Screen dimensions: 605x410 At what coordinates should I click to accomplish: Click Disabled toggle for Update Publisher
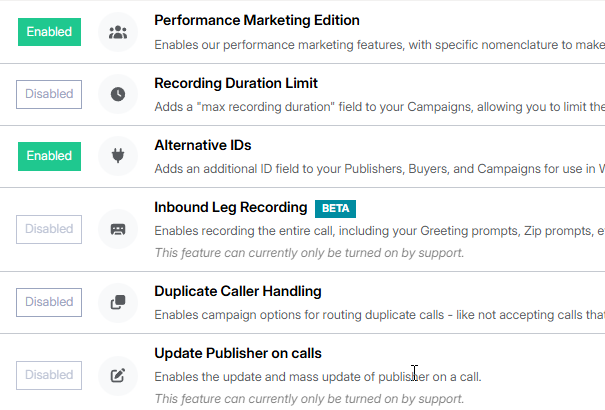tap(49, 376)
